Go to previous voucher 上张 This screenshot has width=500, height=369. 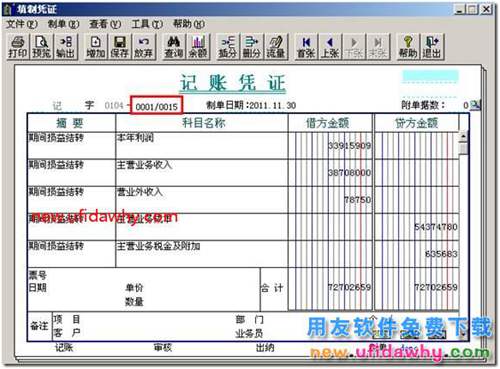330,47
